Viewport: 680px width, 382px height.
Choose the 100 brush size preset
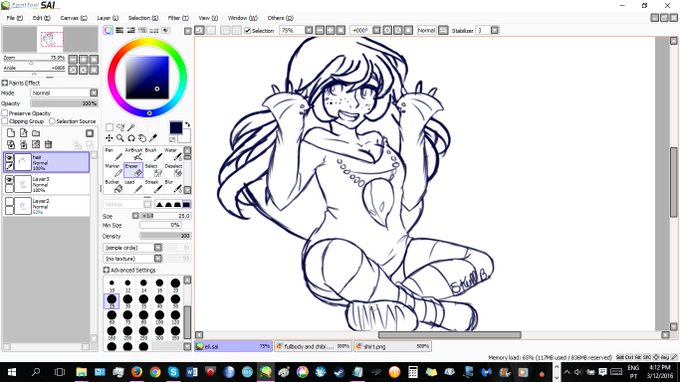[159, 317]
